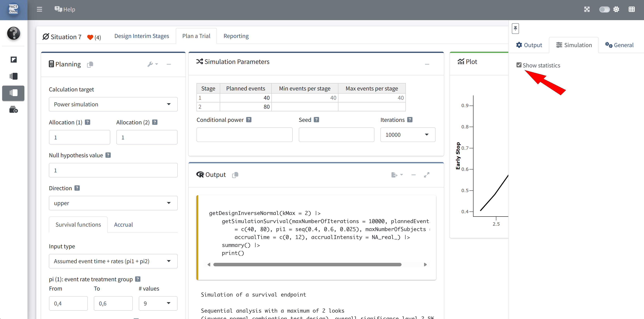This screenshot has width=644, height=319.
Task: Click the Conditional power help question mark
Action: [248, 120]
